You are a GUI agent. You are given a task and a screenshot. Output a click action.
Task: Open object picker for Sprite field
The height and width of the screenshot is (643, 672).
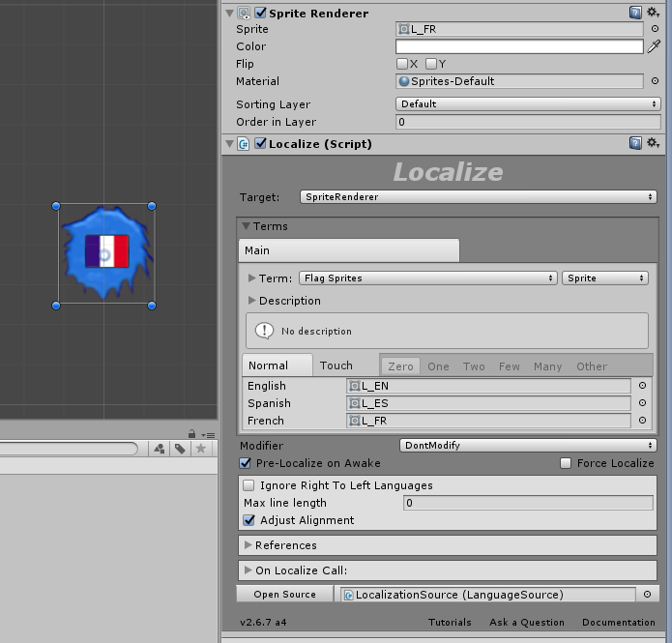click(655, 29)
